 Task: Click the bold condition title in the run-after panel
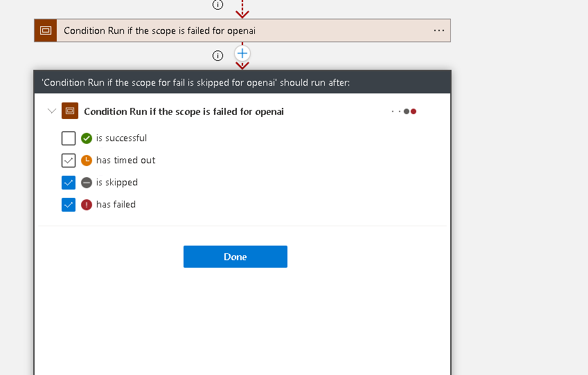tap(184, 111)
